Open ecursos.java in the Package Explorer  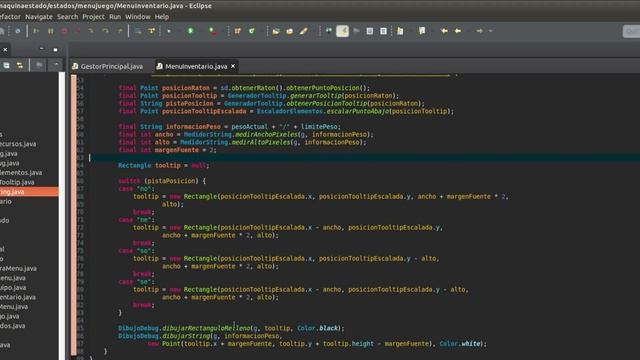[x=18, y=144]
